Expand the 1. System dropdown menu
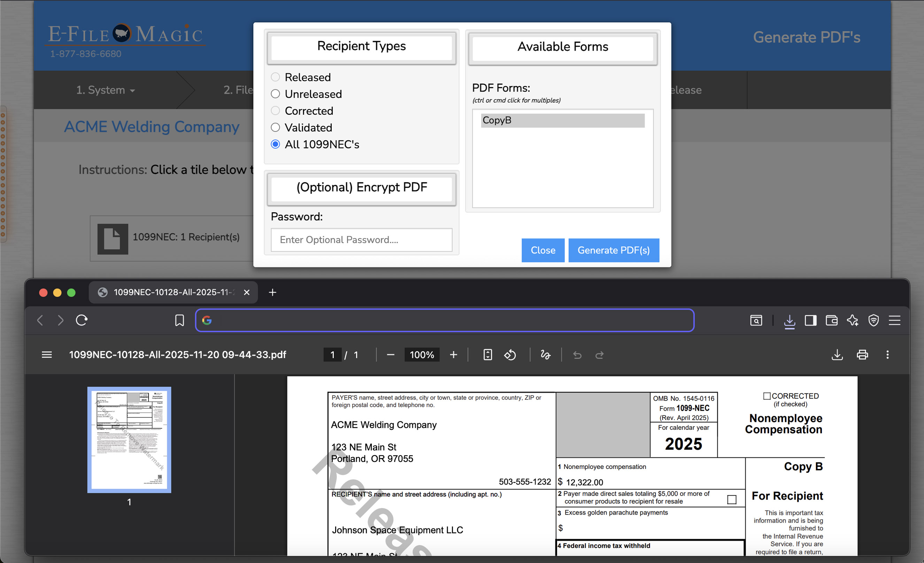The height and width of the screenshot is (563, 924). (105, 90)
